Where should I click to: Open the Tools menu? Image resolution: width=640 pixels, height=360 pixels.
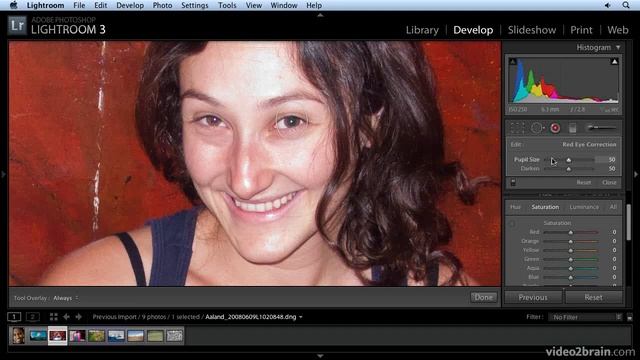227,5
